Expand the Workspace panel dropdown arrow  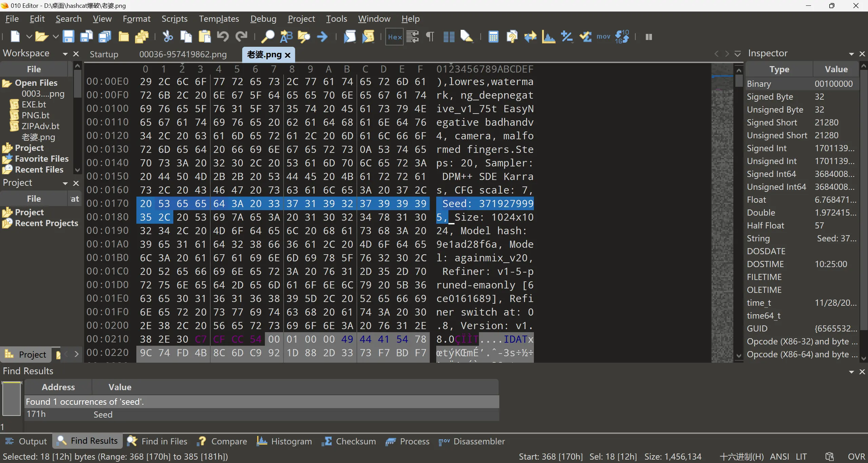coord(65,54)
